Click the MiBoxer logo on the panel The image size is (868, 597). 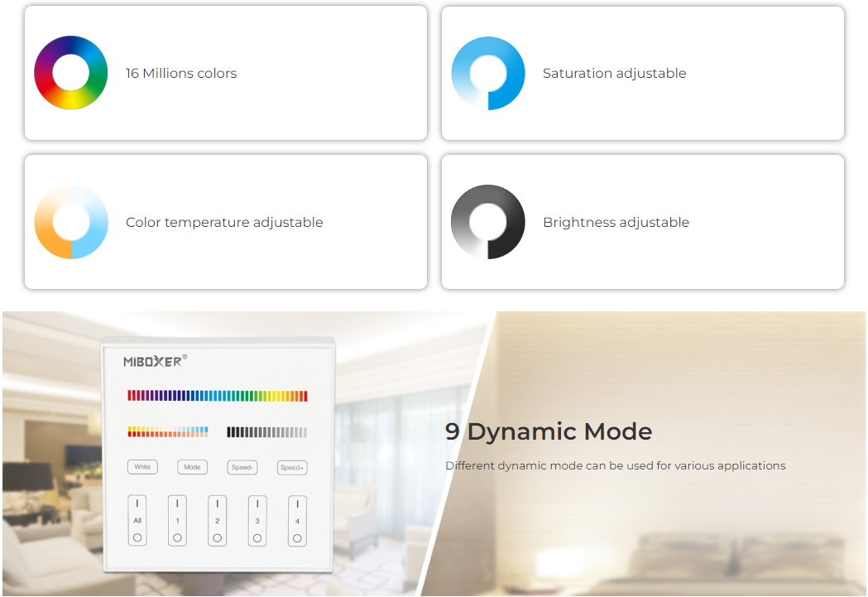coord(156,361)
